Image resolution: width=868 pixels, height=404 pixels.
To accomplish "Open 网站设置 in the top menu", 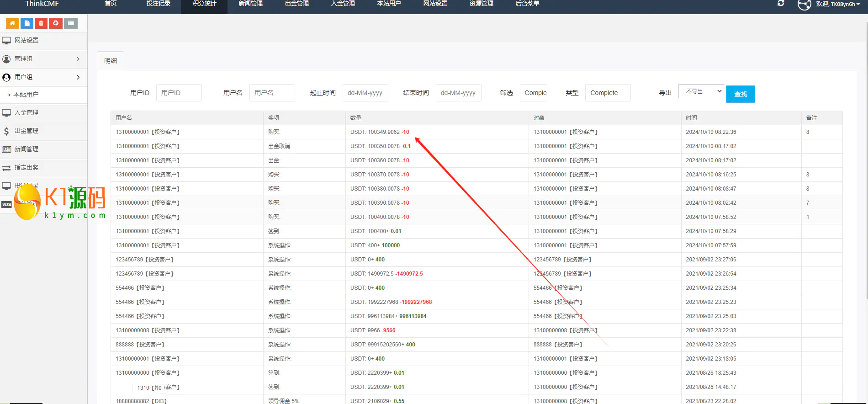I will [435, 4].
